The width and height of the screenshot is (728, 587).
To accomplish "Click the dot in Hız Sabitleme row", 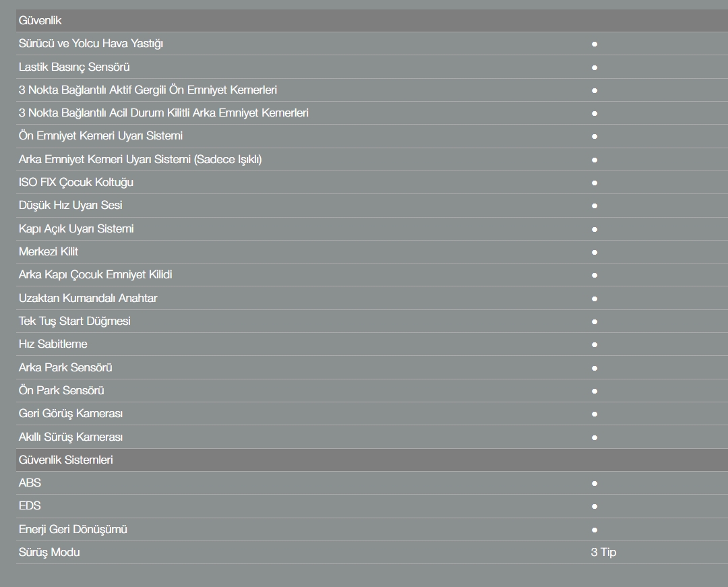I will click(595, 345).
